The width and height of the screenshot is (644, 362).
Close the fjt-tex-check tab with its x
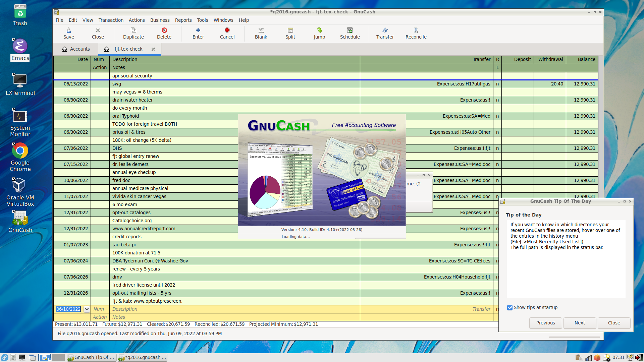pyautogui.click(x=153, y=49)
